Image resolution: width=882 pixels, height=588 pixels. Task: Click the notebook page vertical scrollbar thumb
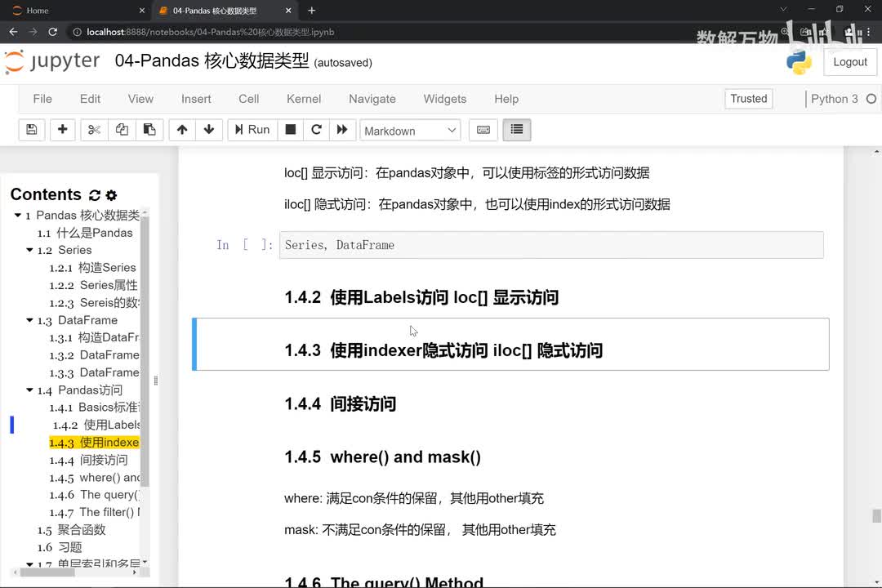pyautogui.click(x=876, y=515)
